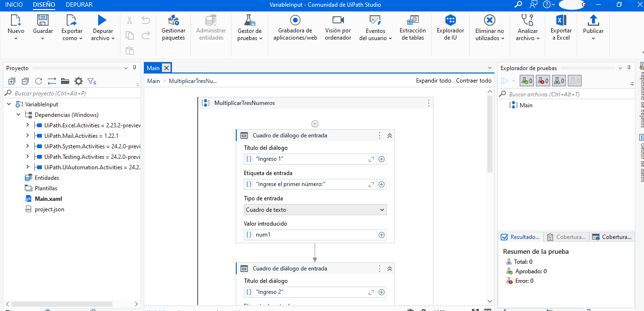Click Exportar a Excel
This screenshot has height=311, width=644.
coord(561,27)
